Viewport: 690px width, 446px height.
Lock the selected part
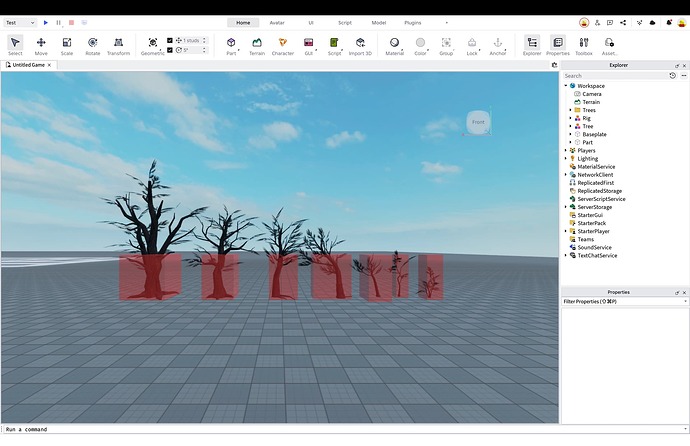coord(472,45)
